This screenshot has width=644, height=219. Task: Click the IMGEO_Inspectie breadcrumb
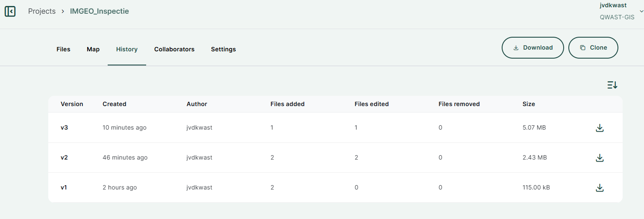pyautogui.click(x=100, y=11)
